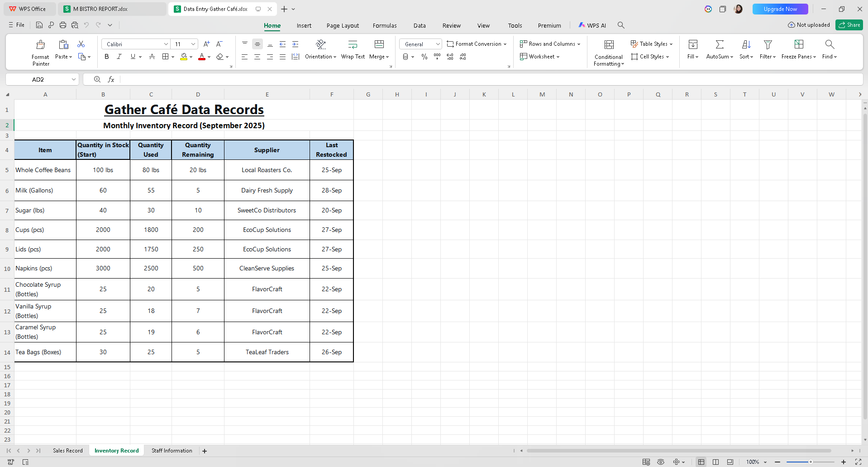Add a new sheet with plus icon

pyautogui.click(x=205, y=451)
